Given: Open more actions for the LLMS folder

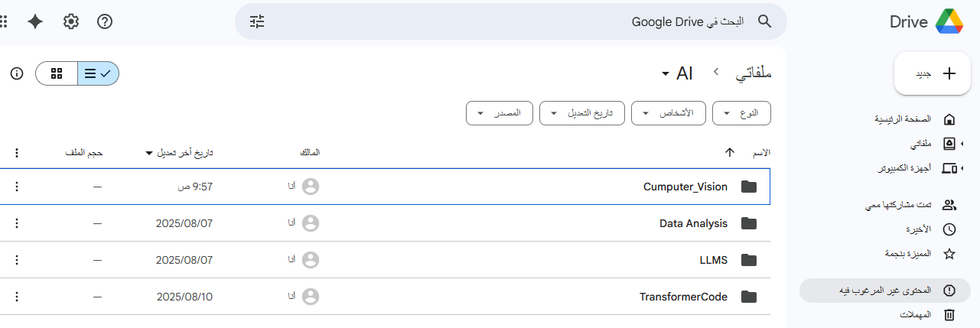Looking at the screenshot, I should (17, 260).
